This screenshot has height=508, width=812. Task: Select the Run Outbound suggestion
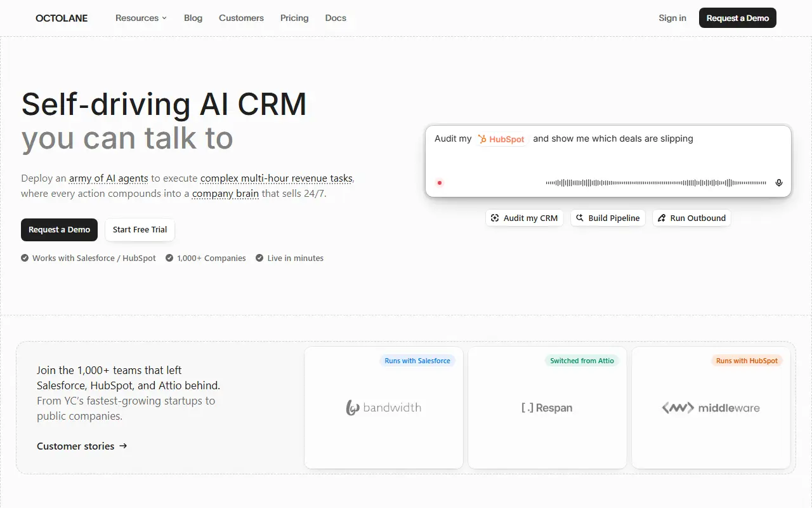(691, 218)
